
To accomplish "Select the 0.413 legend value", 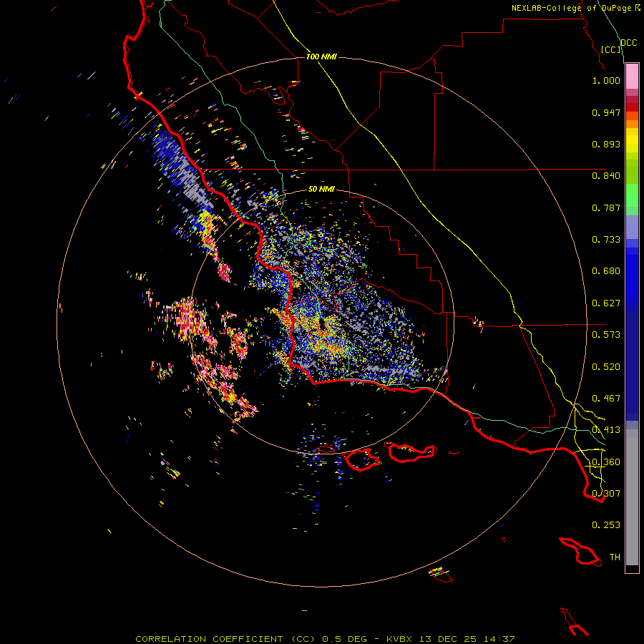I will click(x=606, y=430).
